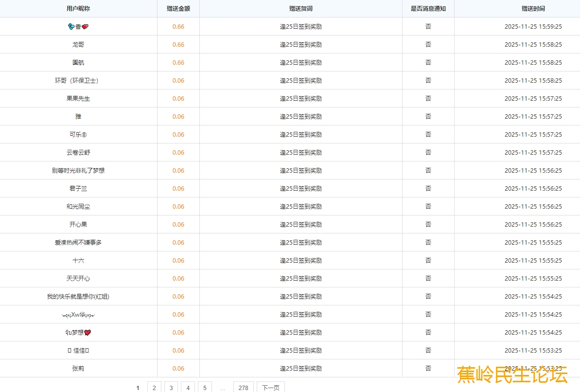Viewport: 580px width, 392px height.
Task: Click current page number 1
Action: [x=138, y=388]
